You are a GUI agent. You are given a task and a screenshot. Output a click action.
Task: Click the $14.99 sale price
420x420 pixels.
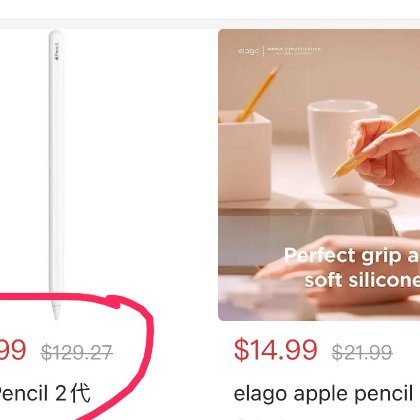coord(275,350)
